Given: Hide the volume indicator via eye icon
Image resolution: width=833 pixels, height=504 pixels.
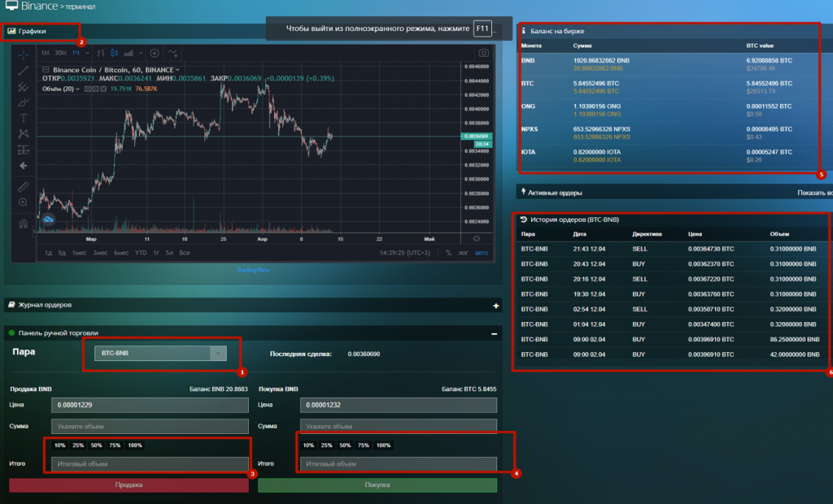Looking at the screenshot, I should pos(88,89).
